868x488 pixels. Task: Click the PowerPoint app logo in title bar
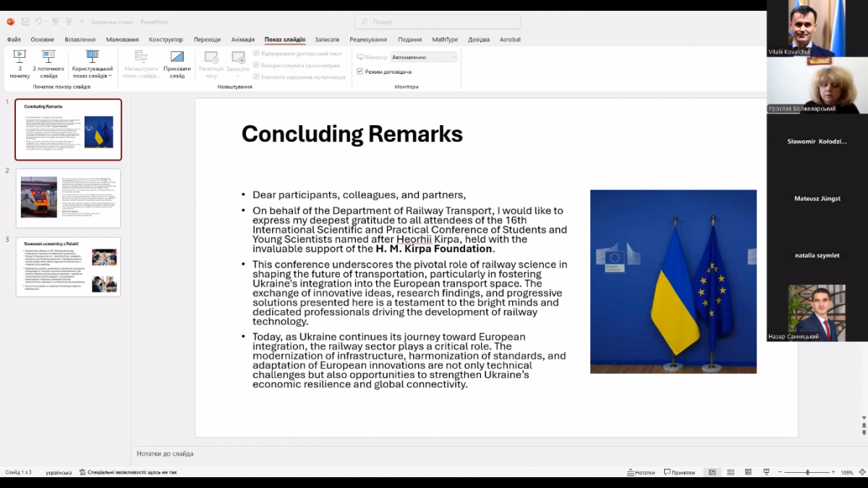point(11,22)
